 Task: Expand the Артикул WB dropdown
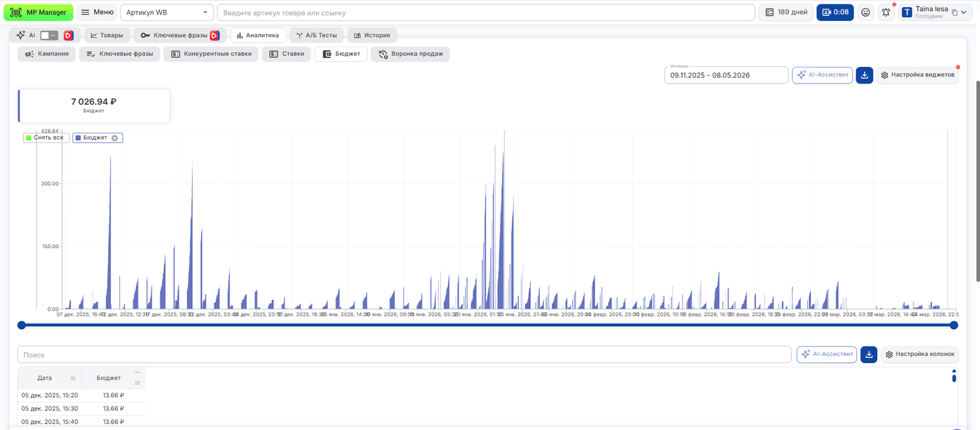click(x=167, y=13)
